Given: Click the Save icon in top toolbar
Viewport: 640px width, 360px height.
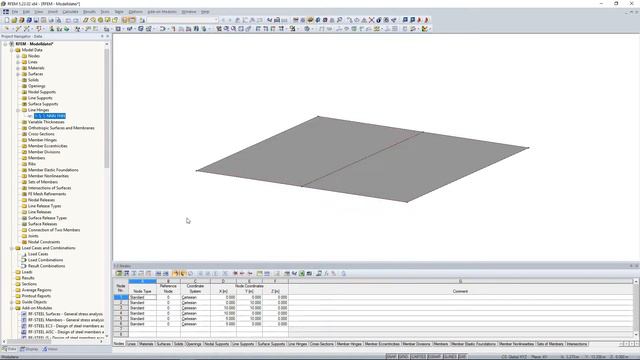Looking at the screenshot, I should [x=36, y=20].
